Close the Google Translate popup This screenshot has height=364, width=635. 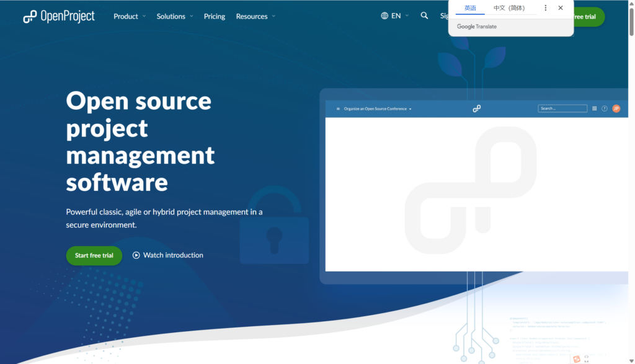tap(560, 7)
